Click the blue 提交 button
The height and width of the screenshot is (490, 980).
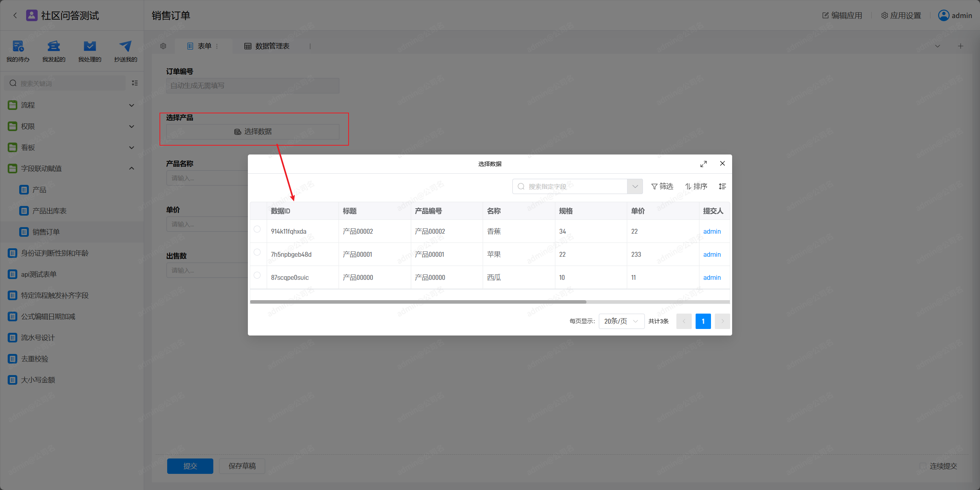190,466
